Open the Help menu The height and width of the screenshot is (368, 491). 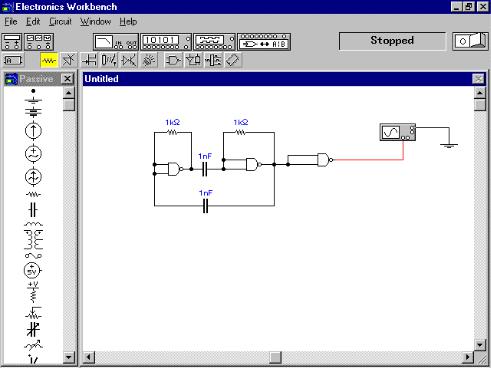pyautogui.click(x=128, y=22)
